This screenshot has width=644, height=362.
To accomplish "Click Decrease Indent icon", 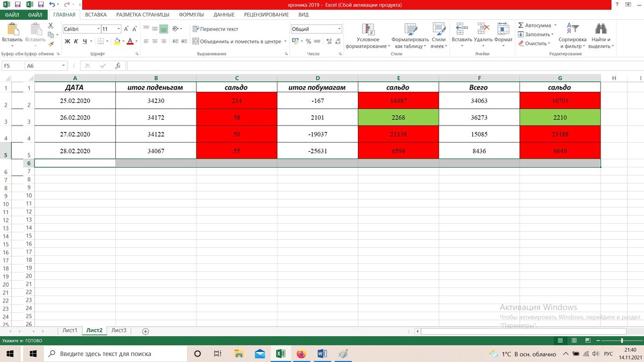I will coord(175,41).
